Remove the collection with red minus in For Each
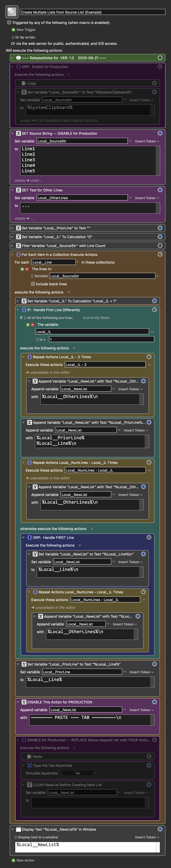The height and width of the screenshot is (868, 171). tap(27, 269)
